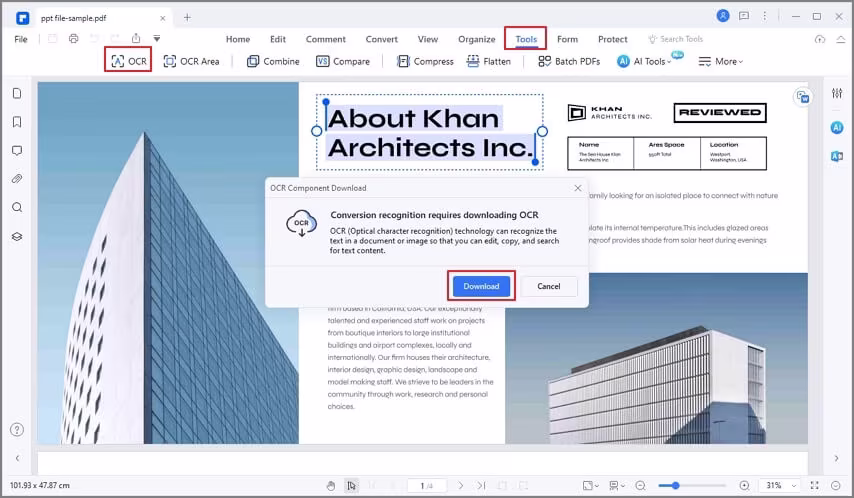Open the Batch PDFs tool
Screen dimensions: 854x498
point(569,61)
